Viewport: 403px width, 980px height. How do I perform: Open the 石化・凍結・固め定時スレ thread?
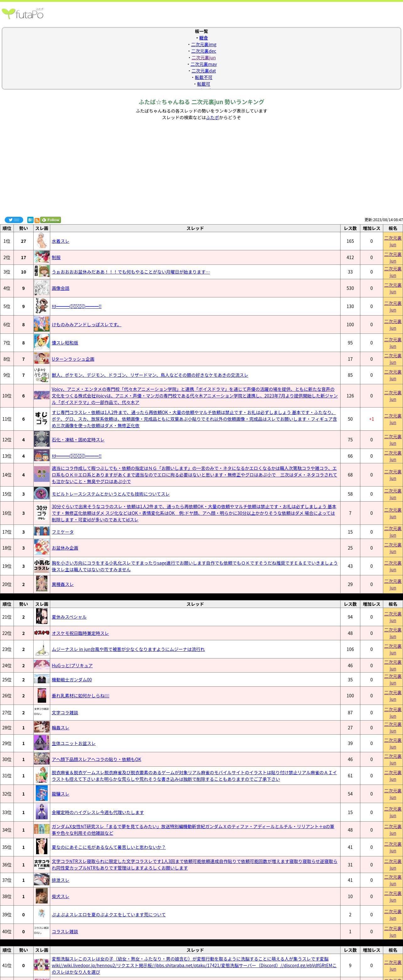click(x=78, y=440)
